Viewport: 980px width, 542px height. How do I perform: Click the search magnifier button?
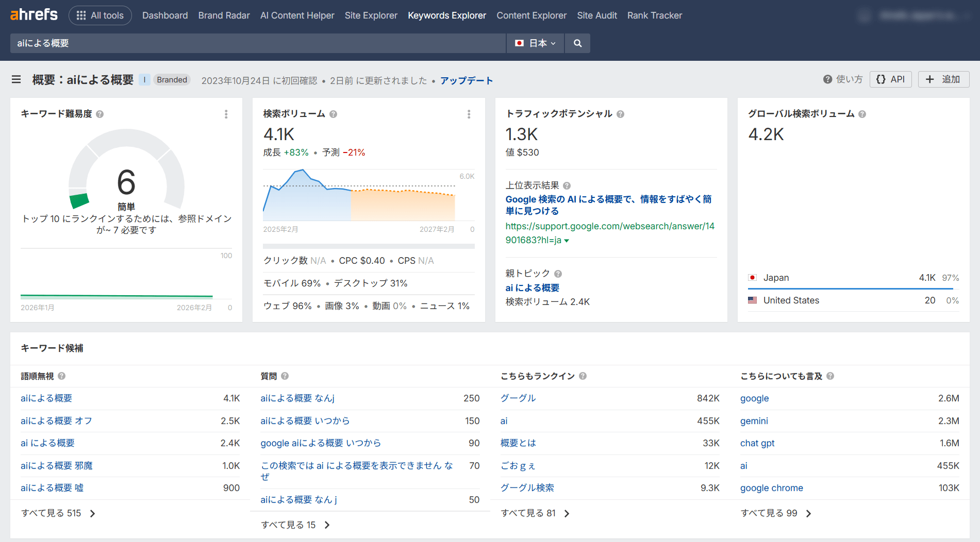(x=577, y=43)
